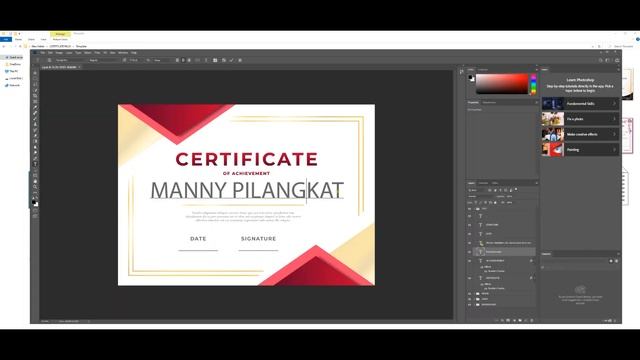Open Fundamental Skills chevron in Learn panel
This screenshot has width=640, height=360.
click(x=614, y=104)
